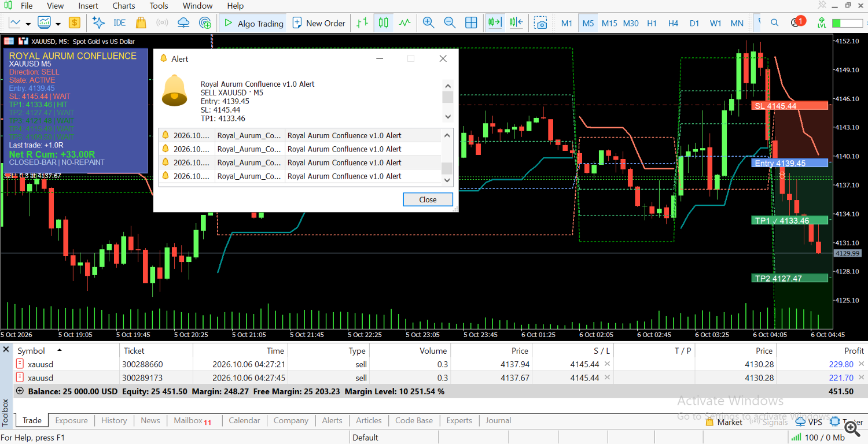Open the Market shopping bag icon
The height and width of the screenshot is (444, 868).
141,23
